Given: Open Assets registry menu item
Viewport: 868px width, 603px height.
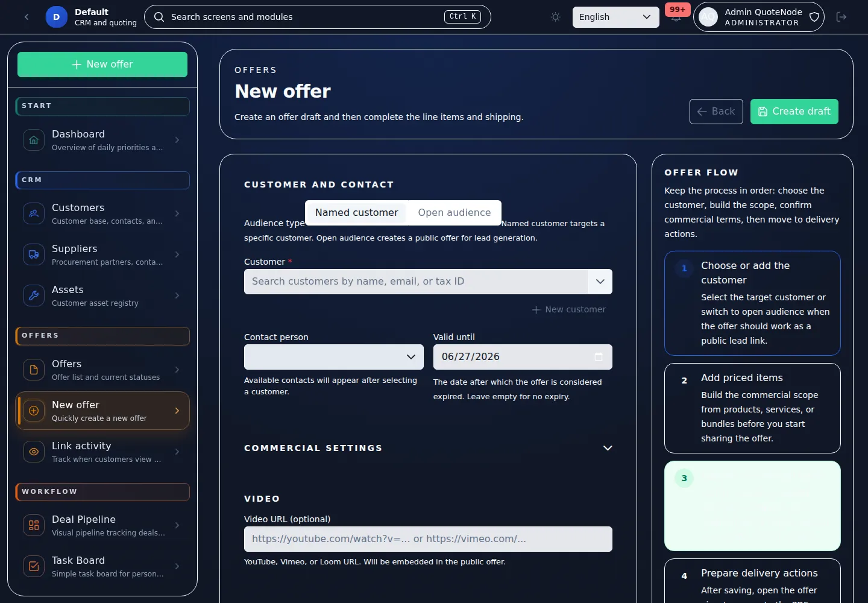Looking at the screenshot, I should (102, 295).
